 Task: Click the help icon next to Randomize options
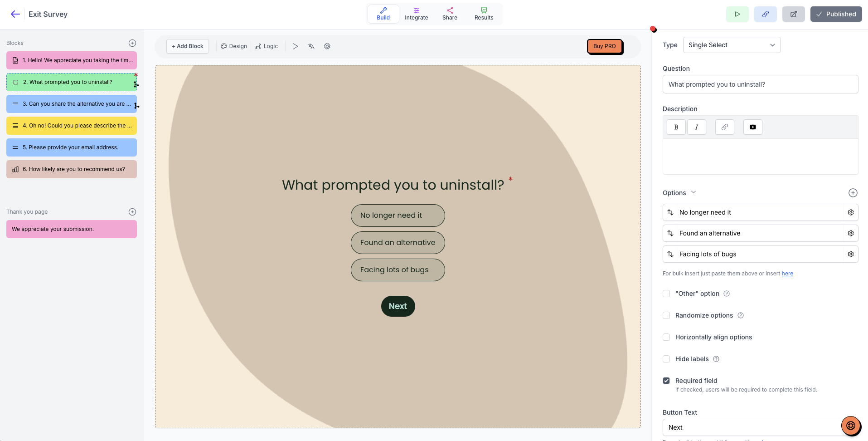click(741, 315)
